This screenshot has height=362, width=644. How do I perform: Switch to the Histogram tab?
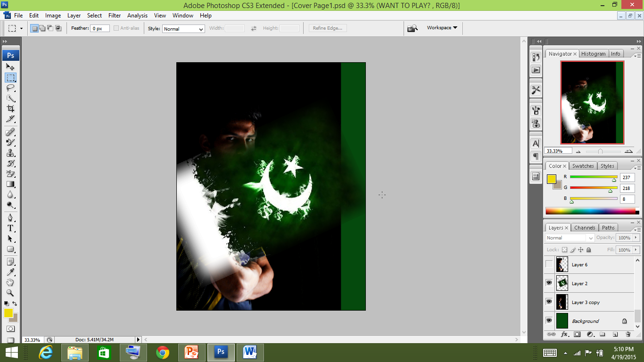tap(593, 54)
